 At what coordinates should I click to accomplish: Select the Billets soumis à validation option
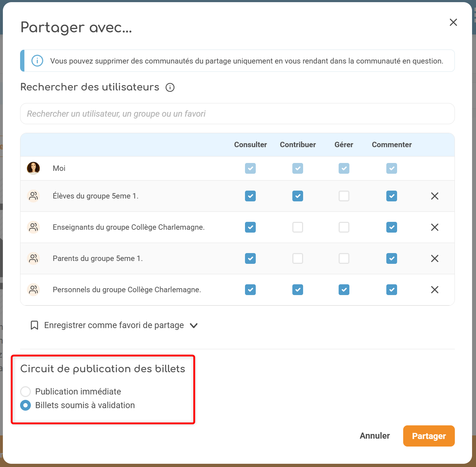pyautogui.click(x=25, y=405)
